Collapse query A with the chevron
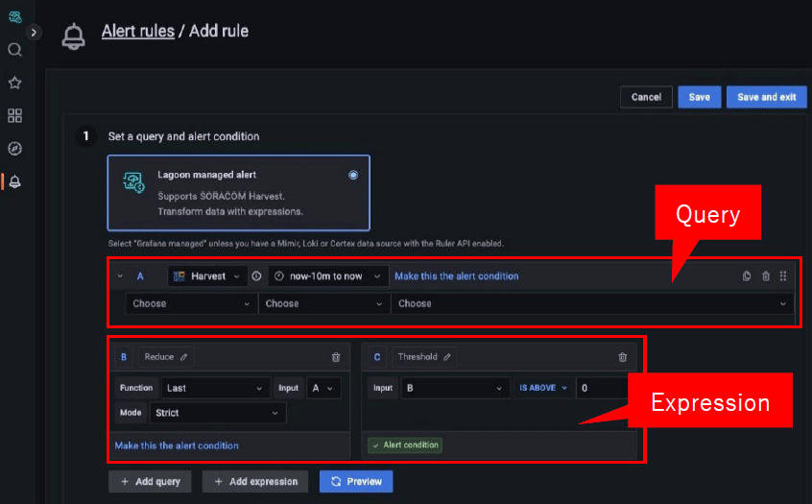Image resolution: width=812 pixels, height=504 pixels. pyautogui.click(x=120, y=276)
